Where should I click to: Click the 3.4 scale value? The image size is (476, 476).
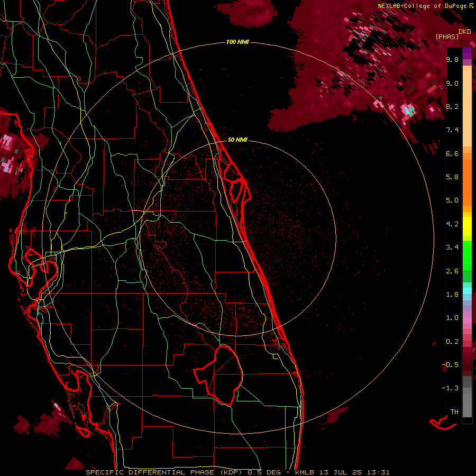click(x=452, y=248)
